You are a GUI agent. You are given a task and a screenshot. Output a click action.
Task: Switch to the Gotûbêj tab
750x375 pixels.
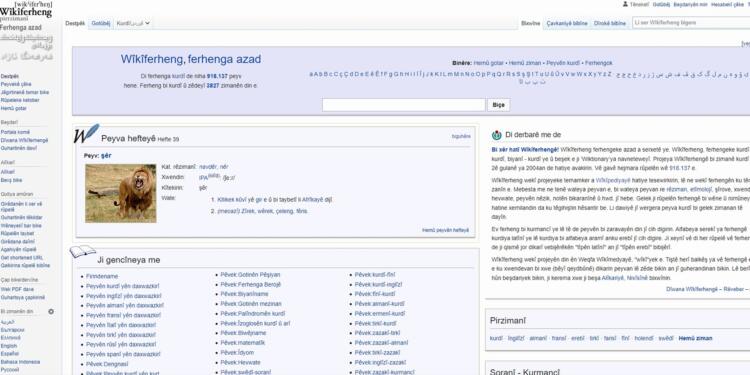100,23
